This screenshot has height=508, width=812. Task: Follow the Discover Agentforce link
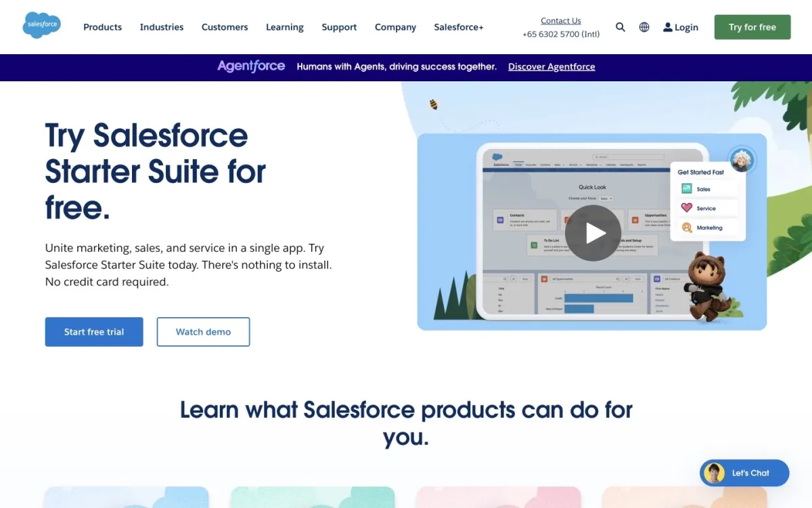point(551,66)
